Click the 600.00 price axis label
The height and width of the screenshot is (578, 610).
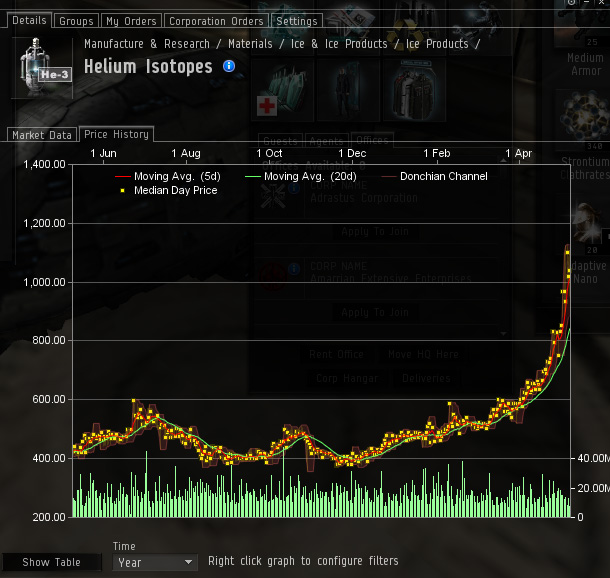pyautogui.click(x=49, y=399)
